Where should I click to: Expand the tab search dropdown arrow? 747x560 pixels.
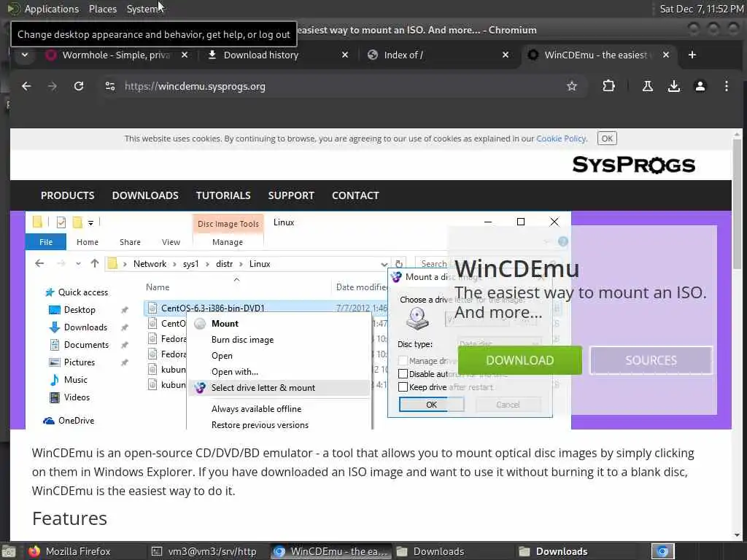pyautogui.click(x=25, y=55)
